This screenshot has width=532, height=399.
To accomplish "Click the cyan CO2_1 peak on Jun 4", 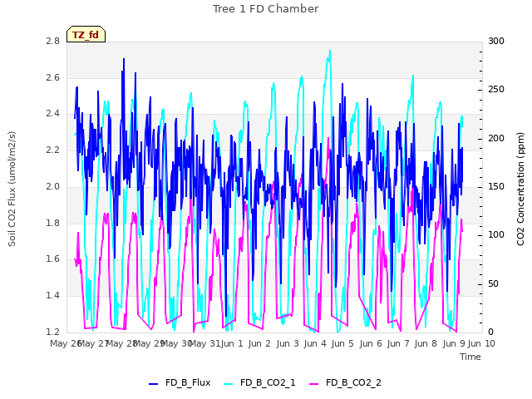I will [330, 51].
